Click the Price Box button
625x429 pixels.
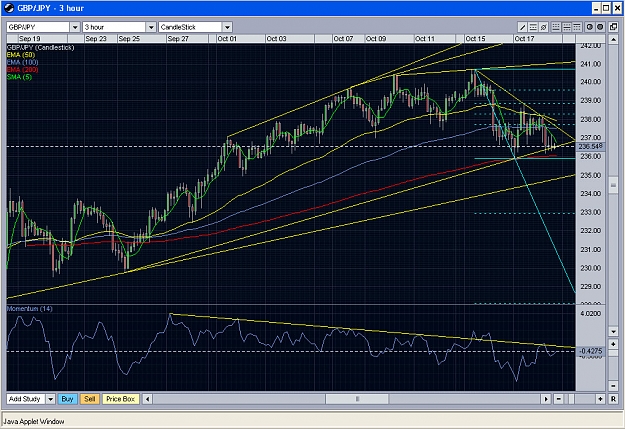(x=121, y=399)
